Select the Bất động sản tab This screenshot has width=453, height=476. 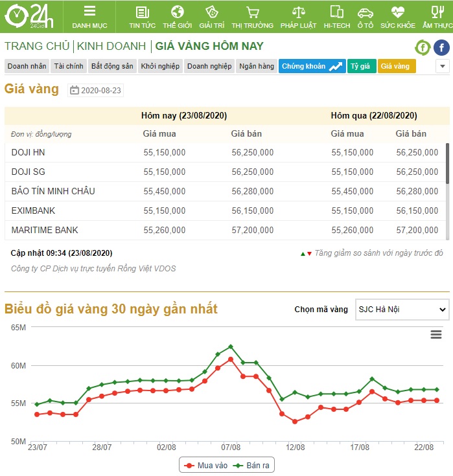[112, 66]
